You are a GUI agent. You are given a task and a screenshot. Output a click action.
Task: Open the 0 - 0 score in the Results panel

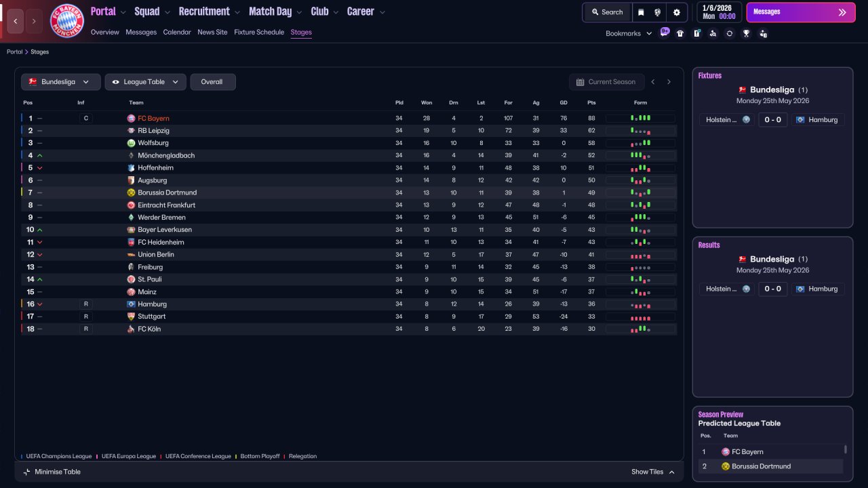[772, 289]
